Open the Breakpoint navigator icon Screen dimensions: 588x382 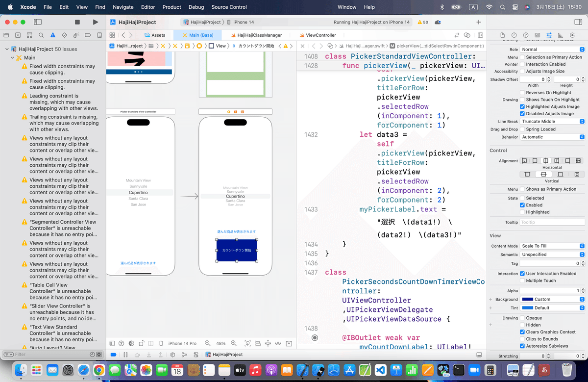[x=88, y=35]
